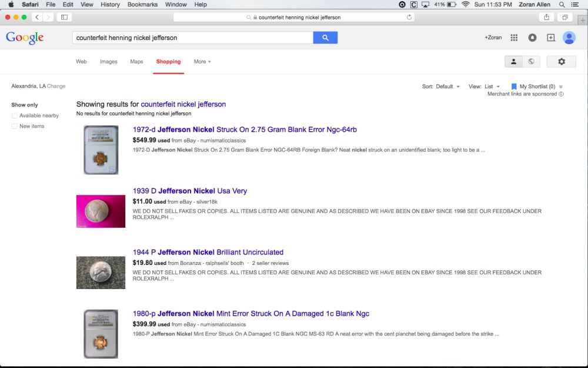Click counterfeit nickel jefferson suggestion link

(183, 104)
